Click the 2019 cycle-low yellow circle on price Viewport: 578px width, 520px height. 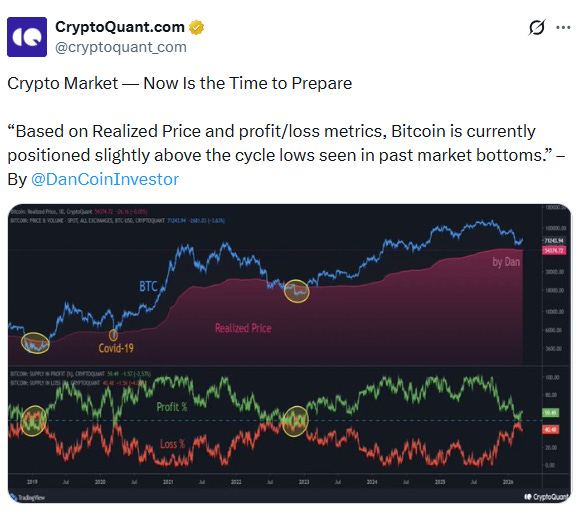point(35,343)
